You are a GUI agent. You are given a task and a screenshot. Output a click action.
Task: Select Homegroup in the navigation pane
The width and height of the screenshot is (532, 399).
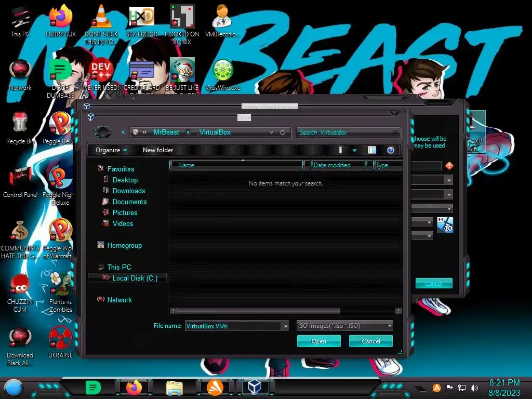point(124,245)
